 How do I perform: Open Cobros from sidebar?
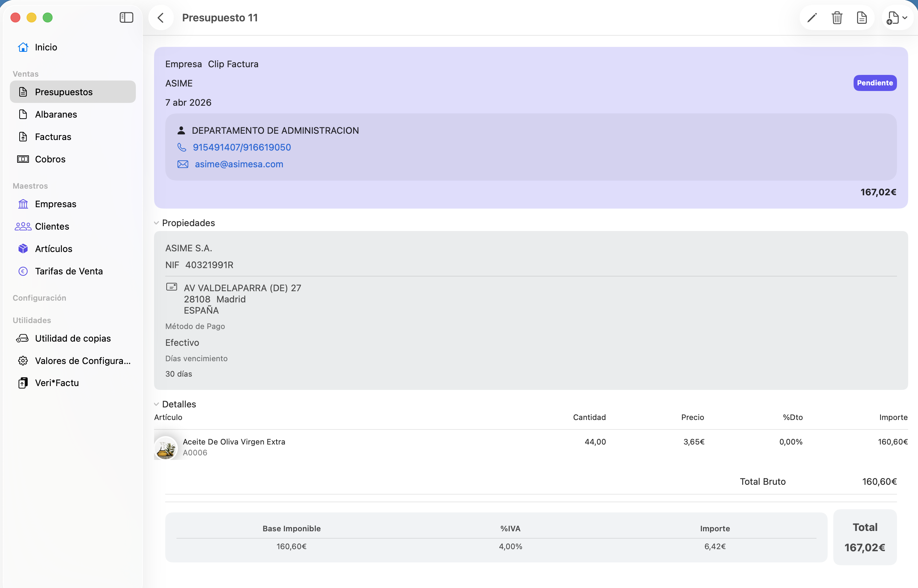coord(50,159)
